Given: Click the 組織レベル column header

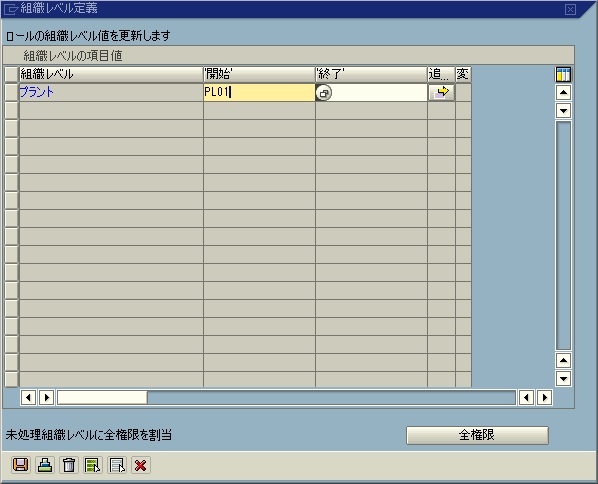Looking at the screenshot, I should pos(111,74).
